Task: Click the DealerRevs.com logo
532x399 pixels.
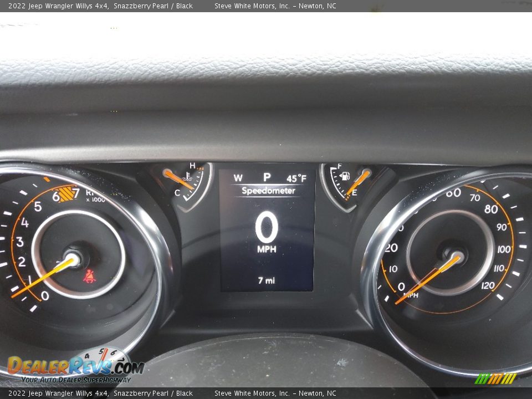Action: pos(76,365)
